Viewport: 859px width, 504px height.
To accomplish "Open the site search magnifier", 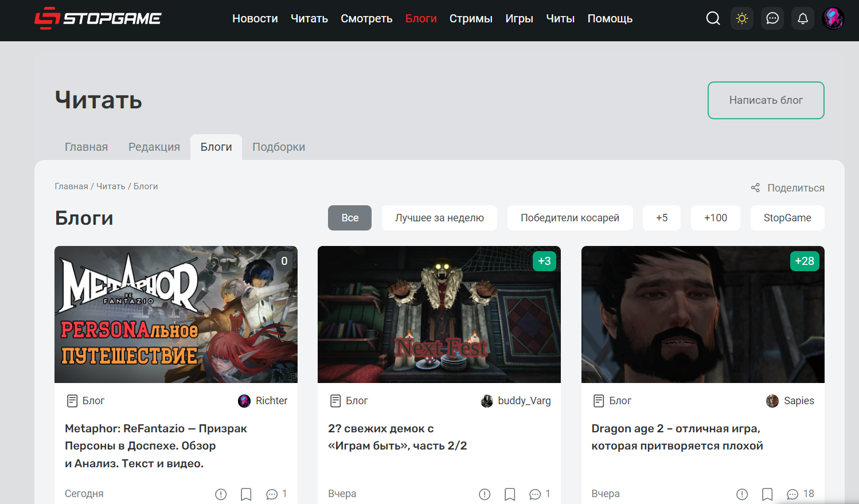I will click(x=713, y=18).
